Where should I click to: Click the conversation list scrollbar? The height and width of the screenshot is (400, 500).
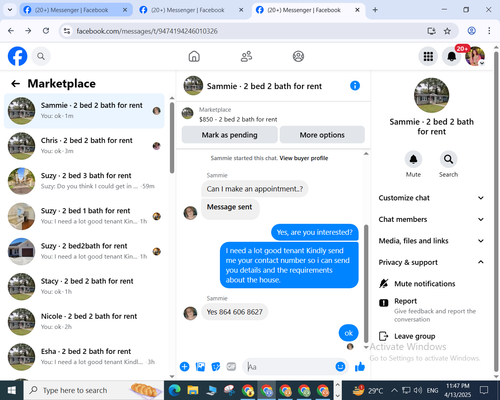pyautogui.click(x=172, y=138)
